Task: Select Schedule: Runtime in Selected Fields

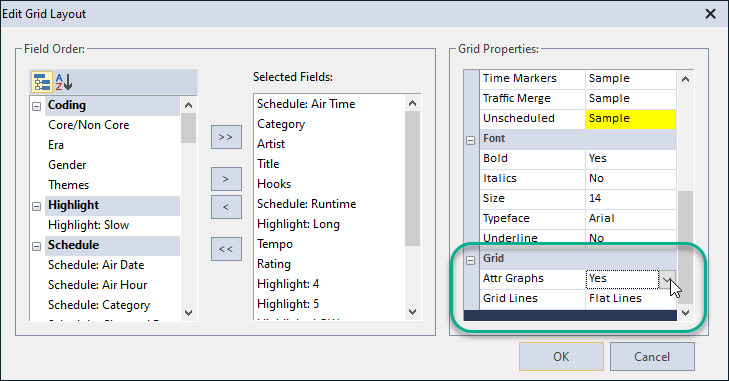Action: click(x=306, y=204)
